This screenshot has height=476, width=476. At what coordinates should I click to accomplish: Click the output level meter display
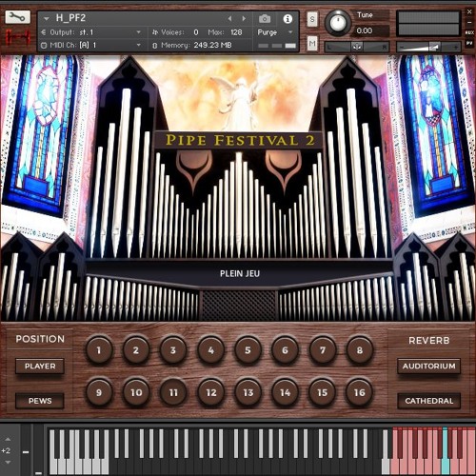click(428, 23)
